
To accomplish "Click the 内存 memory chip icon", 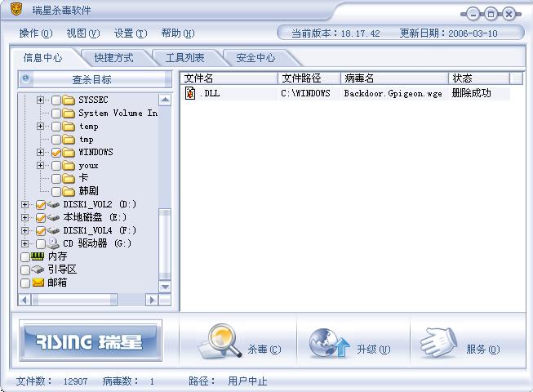I will pos(38,256).
